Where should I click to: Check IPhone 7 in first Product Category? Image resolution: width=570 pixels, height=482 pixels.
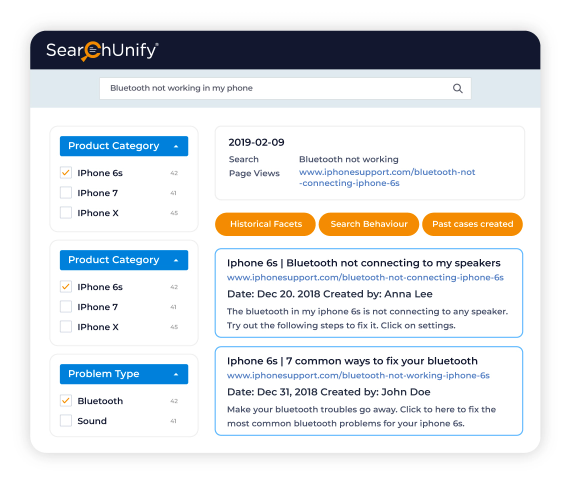(66, 193)
